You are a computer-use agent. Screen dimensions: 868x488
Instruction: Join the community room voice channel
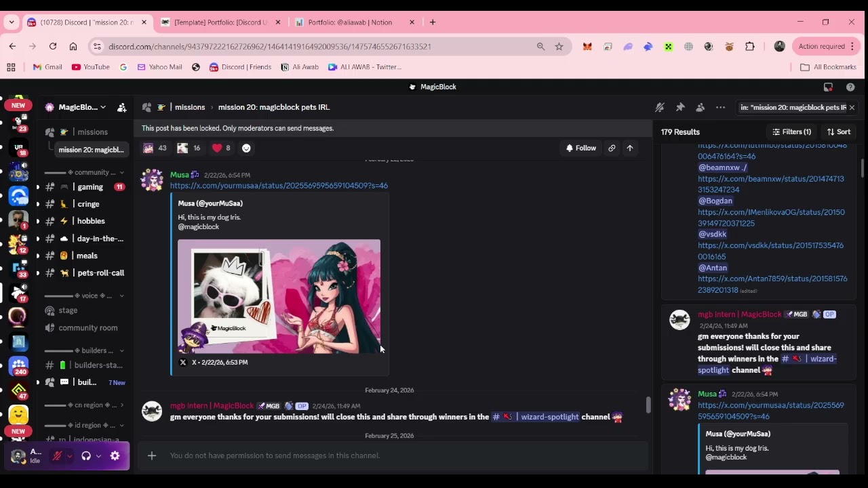coord(85,327)
